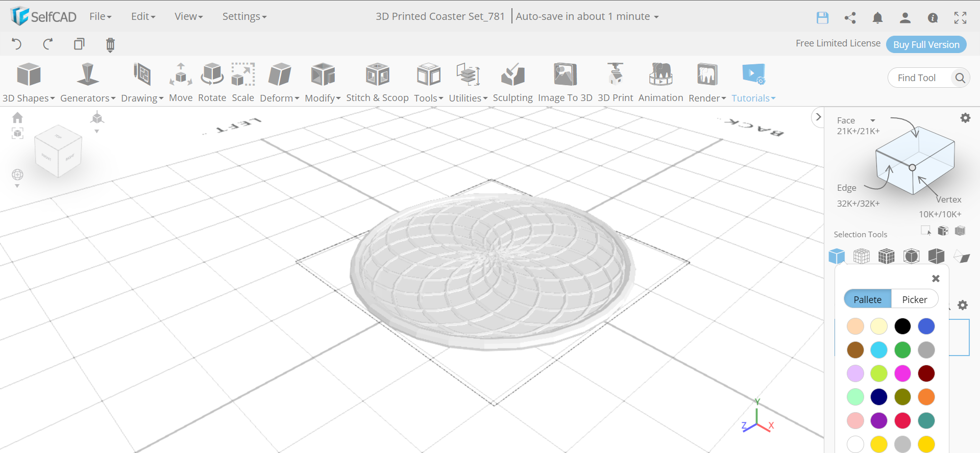Image resolution: width=980 pixels, height=453 pixels.
Task: Launch Image To 3D tool
Action: pyautogui.click(x=565, y=82)
